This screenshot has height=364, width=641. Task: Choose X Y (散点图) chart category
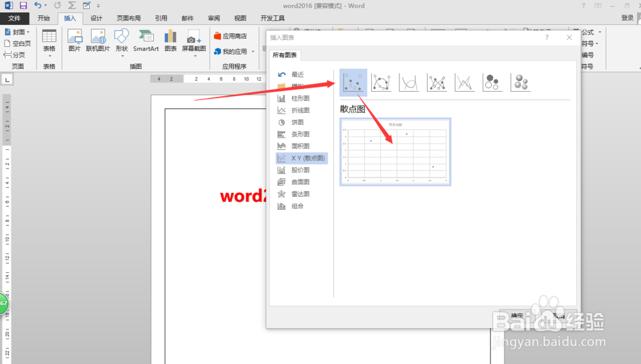point(302,158)
